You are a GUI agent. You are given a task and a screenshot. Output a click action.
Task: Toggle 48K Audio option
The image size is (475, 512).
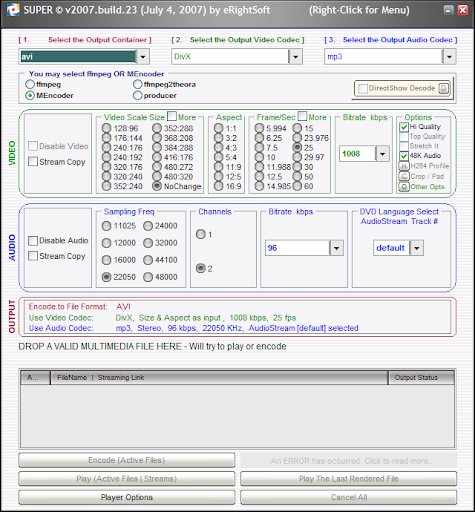pyautogui.click(x=404, y=156)
